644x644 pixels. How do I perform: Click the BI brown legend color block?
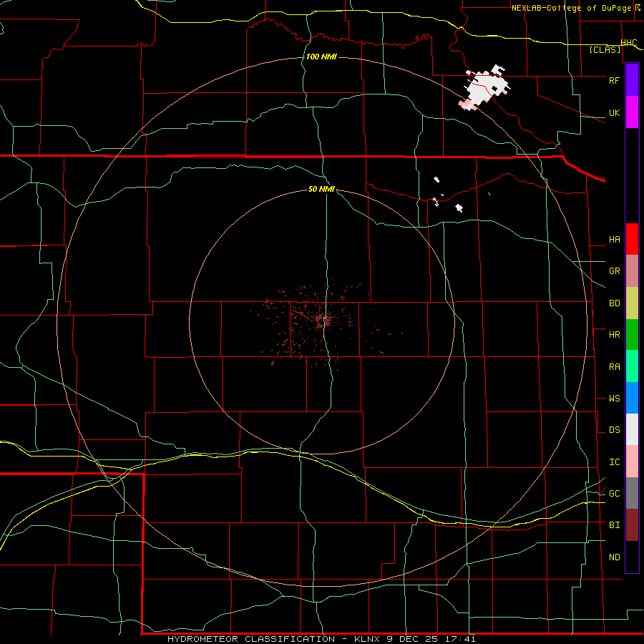632,525
